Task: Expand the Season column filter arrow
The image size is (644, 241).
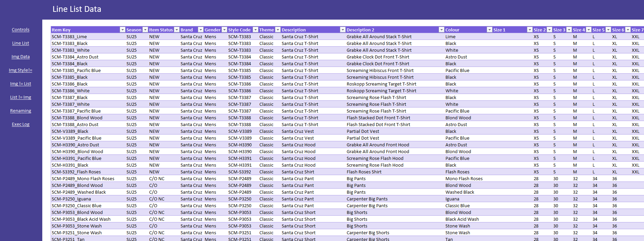Action: coord(145,30)
